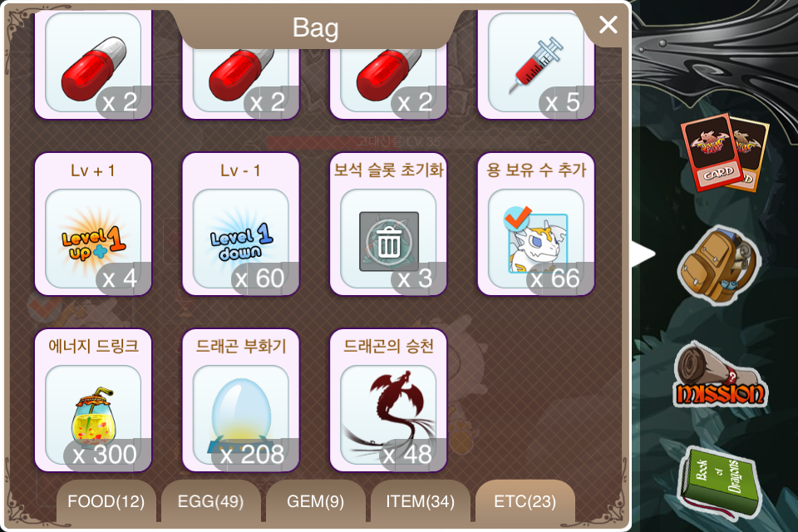The image size is (798, 532).
Task: Select the white dragon checkmark slot item
Action: coord(536,224)
